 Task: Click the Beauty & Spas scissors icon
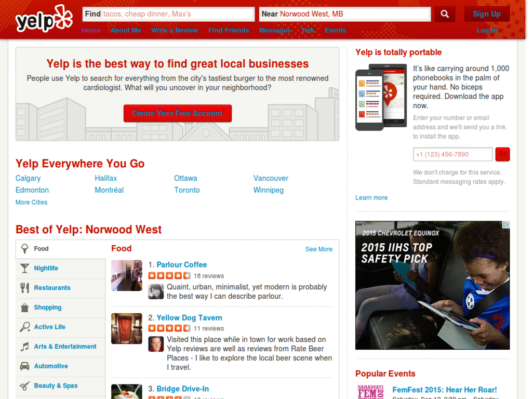coord(25,386)
